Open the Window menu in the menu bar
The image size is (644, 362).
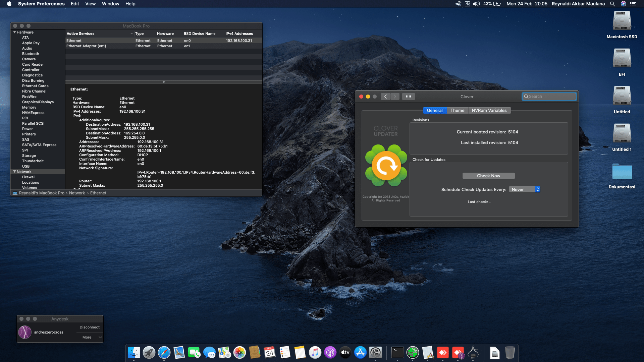pyautogui.click(x=110, y=4)
